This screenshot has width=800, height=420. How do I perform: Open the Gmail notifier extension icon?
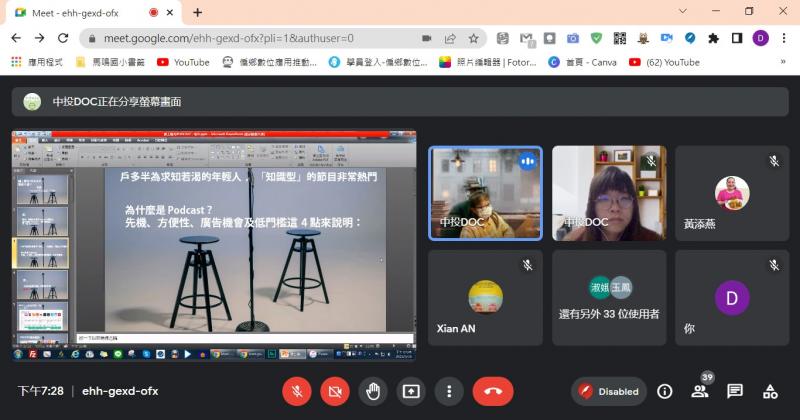(527, 39)
